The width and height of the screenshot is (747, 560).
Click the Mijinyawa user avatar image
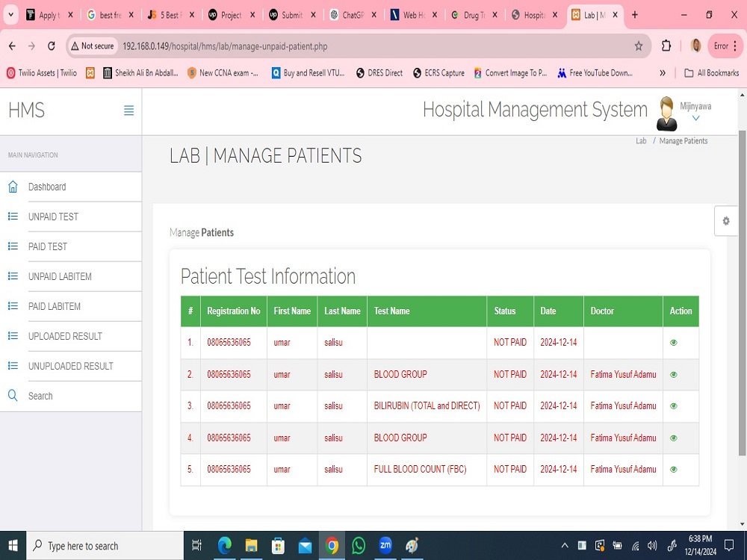[666, 113]
